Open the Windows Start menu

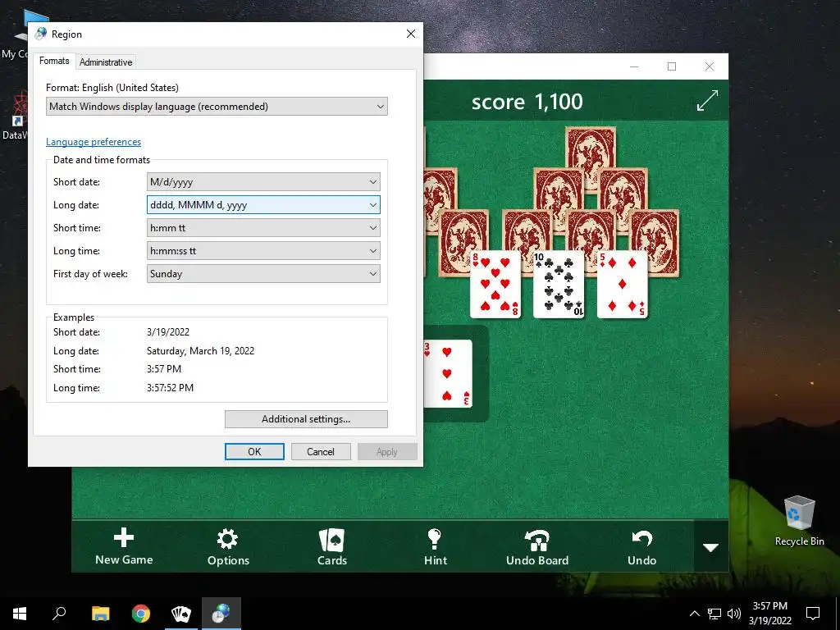coord(20,614)
